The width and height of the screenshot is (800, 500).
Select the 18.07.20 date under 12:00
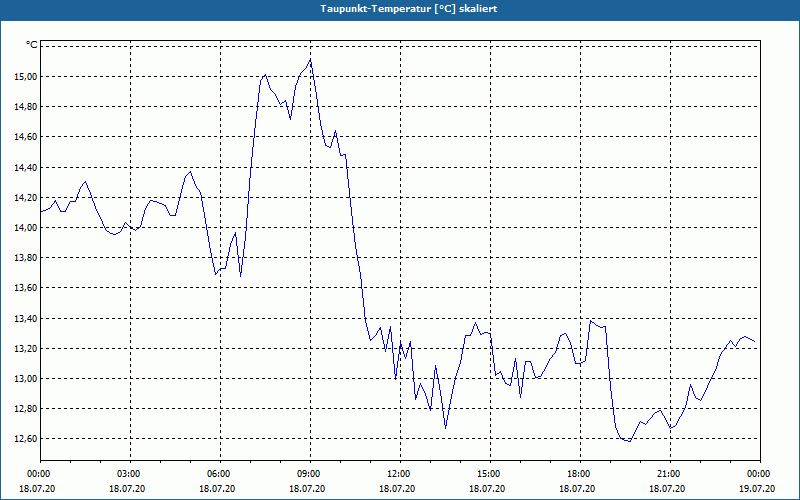(397, 488)
